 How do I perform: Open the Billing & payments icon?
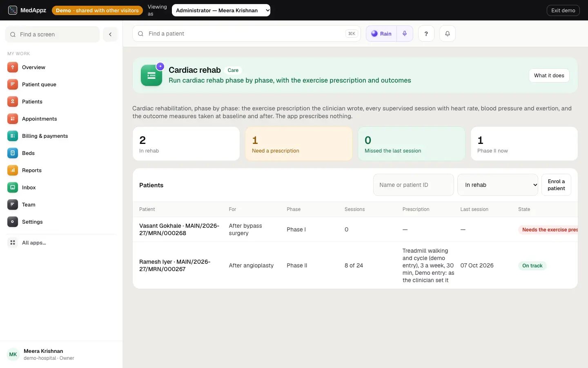(13, 136)
